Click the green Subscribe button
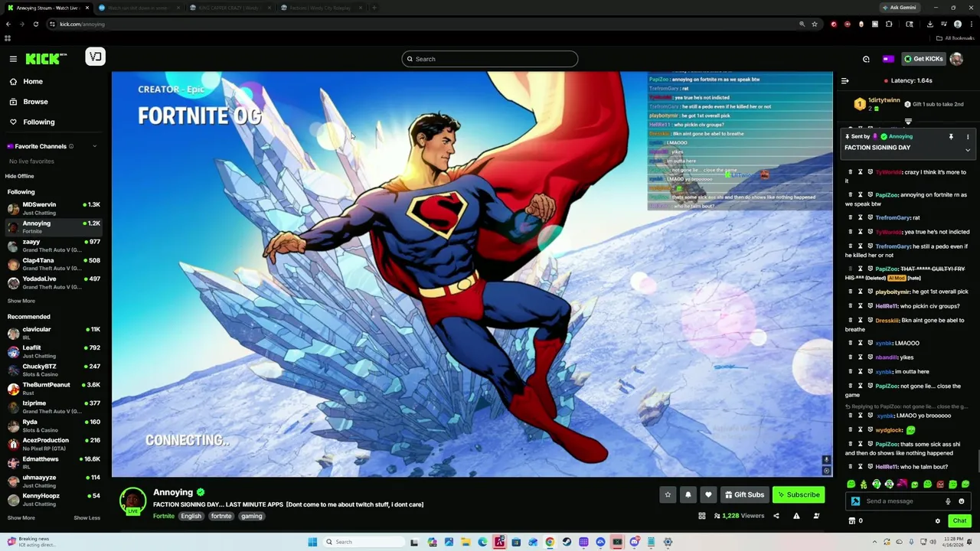This screenshot has height=551, width=980. 799,494
